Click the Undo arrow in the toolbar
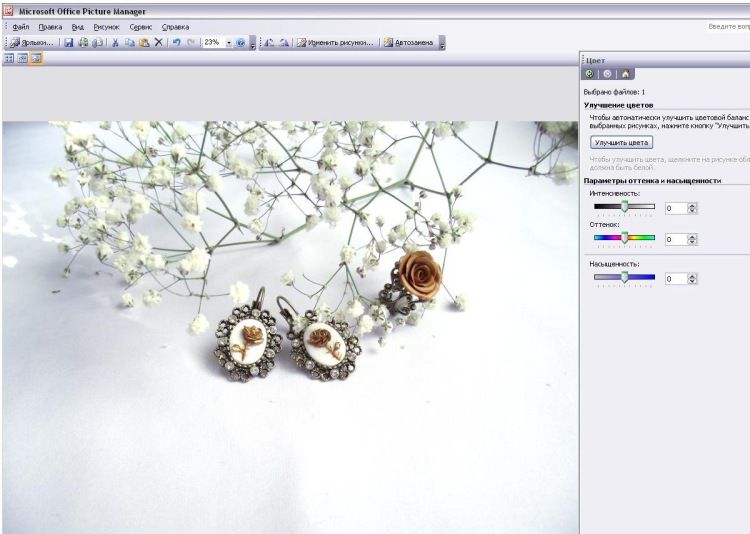This screenshot has height=534, width=750. [x=176, y=43]
